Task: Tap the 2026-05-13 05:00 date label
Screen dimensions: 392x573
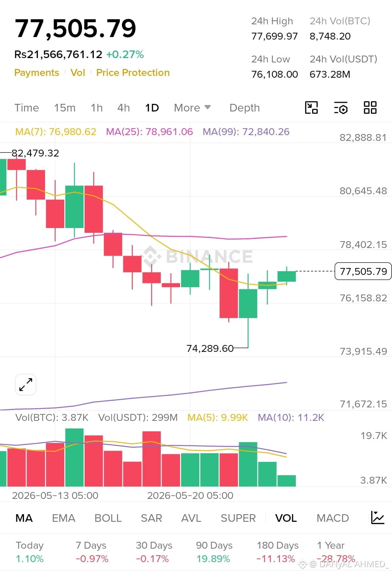Action: [x=55, y=495]
